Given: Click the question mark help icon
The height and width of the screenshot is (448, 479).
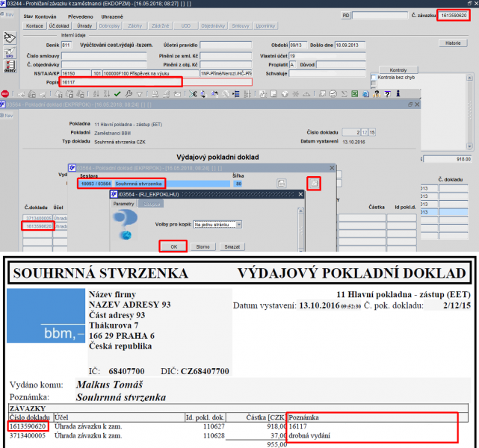Looking at the screenshot, I should (377, 94).
